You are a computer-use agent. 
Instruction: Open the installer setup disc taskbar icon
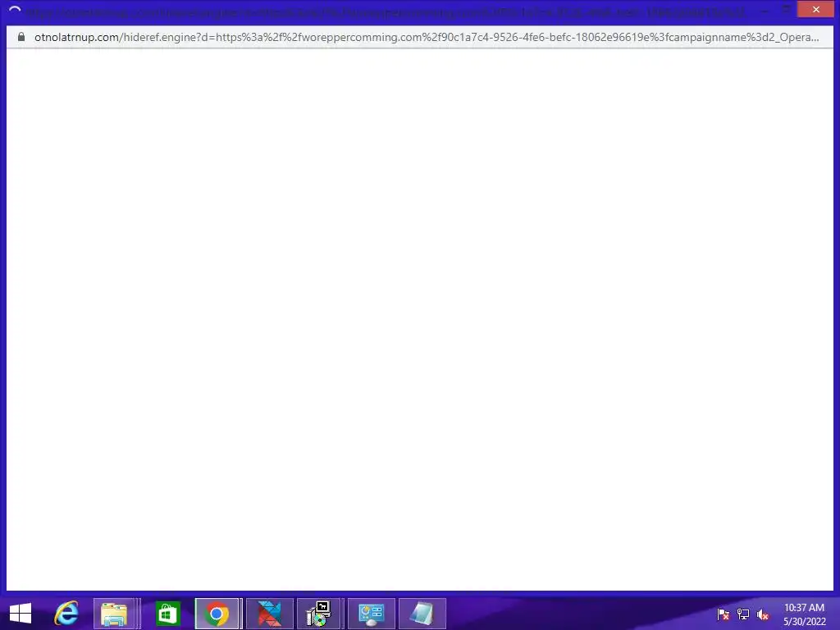pyautogui.click(x=318, y=614)
